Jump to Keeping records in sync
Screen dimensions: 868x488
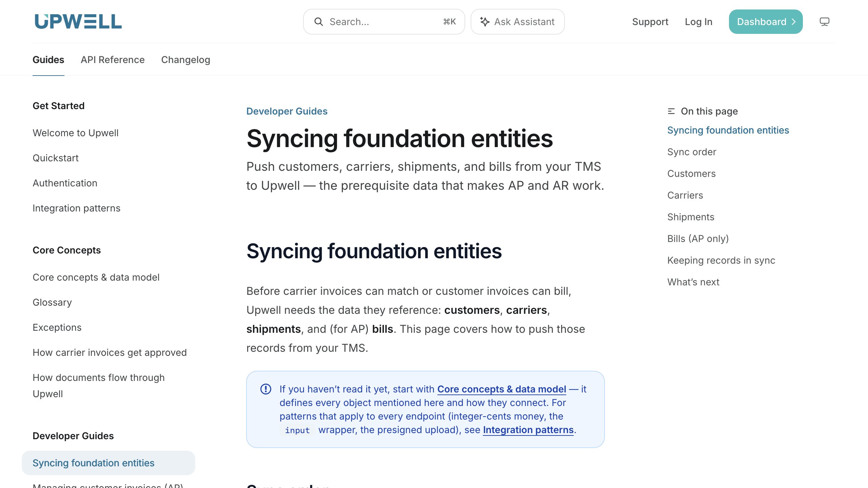(x=721, y=260)
